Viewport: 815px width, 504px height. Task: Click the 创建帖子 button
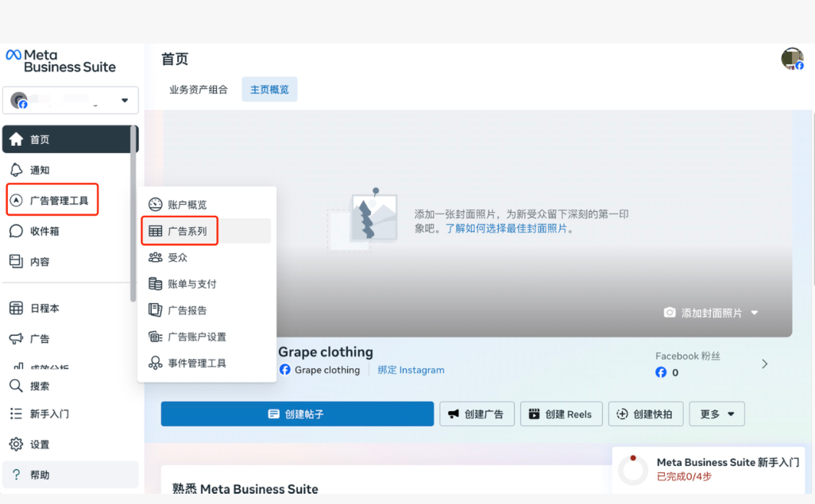pyautogui.click(x=297, y=414)
